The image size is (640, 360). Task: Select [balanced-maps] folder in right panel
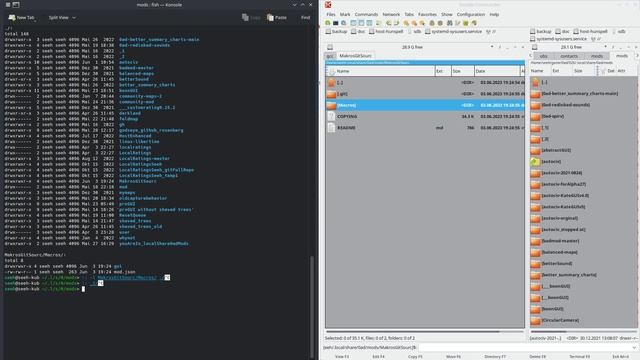[584, 252]
